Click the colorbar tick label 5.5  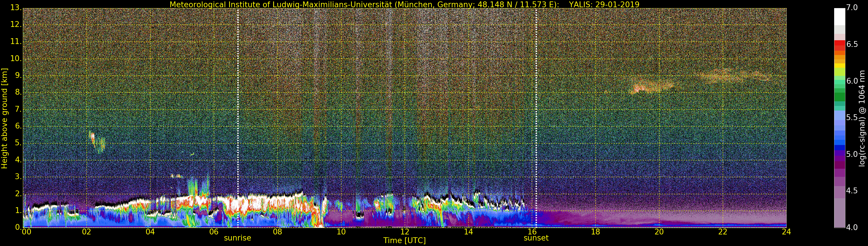tap(852, 118)
